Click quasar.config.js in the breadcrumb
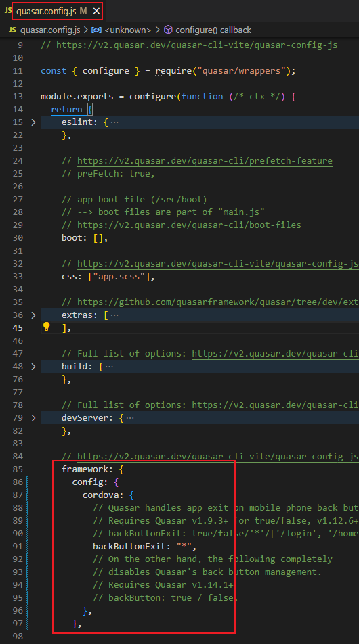The height and width of the screenshot is (644, 359). (x=50, y=30)
